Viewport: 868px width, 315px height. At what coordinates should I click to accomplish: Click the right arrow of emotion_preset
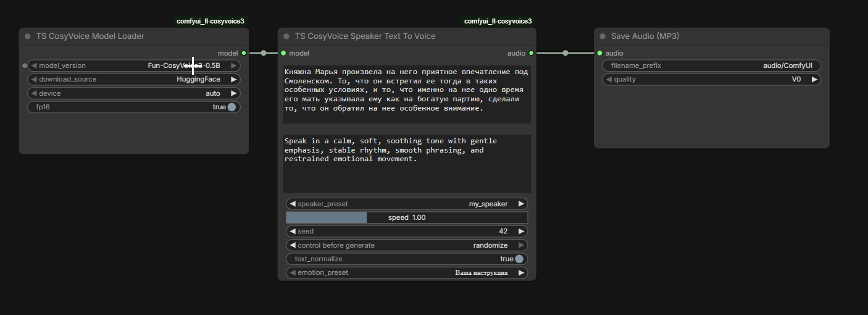(521, 272)
